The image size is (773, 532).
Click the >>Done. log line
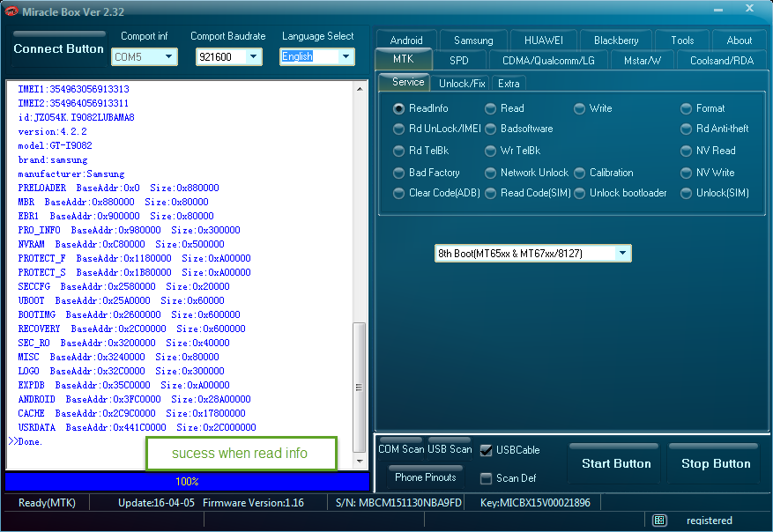point(26,441)
